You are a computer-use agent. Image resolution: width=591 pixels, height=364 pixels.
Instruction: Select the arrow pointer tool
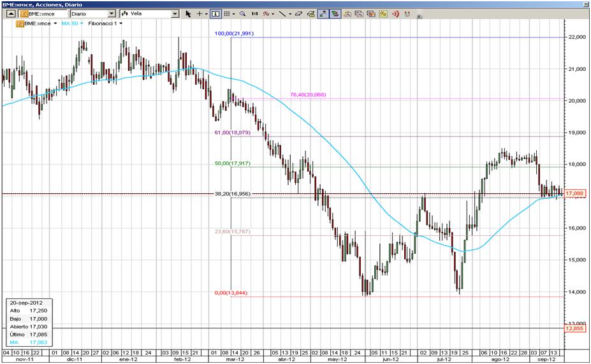(x=188, y=14)
